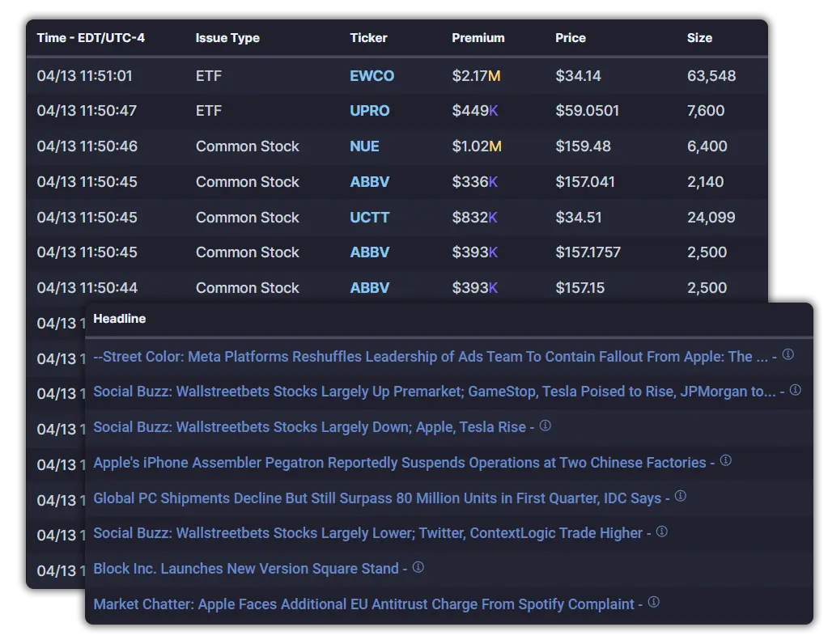Open info icon beside Wallstreetbets Premarket headline
Image resolution: width=828 pixels, height=644 pixels.
[795, 390]
